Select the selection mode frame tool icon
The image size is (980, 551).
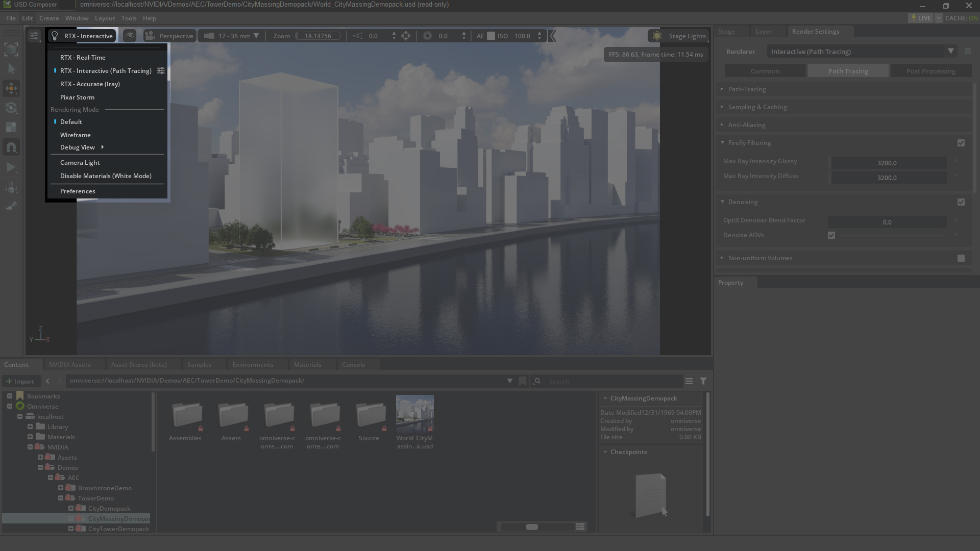(11, 49)
